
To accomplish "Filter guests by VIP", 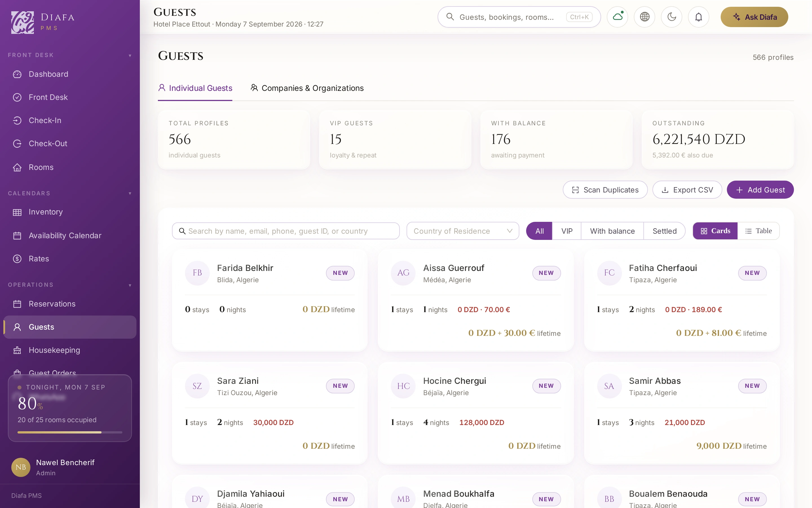I will 567,231.
